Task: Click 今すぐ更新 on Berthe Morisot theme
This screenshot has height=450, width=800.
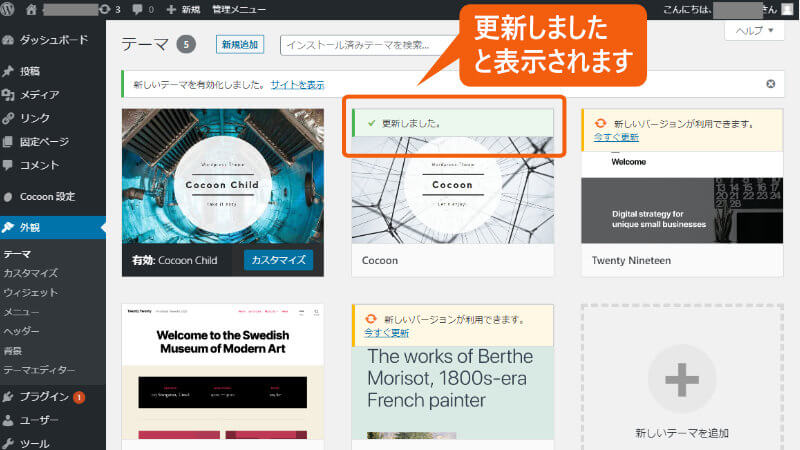Action: 387,333
